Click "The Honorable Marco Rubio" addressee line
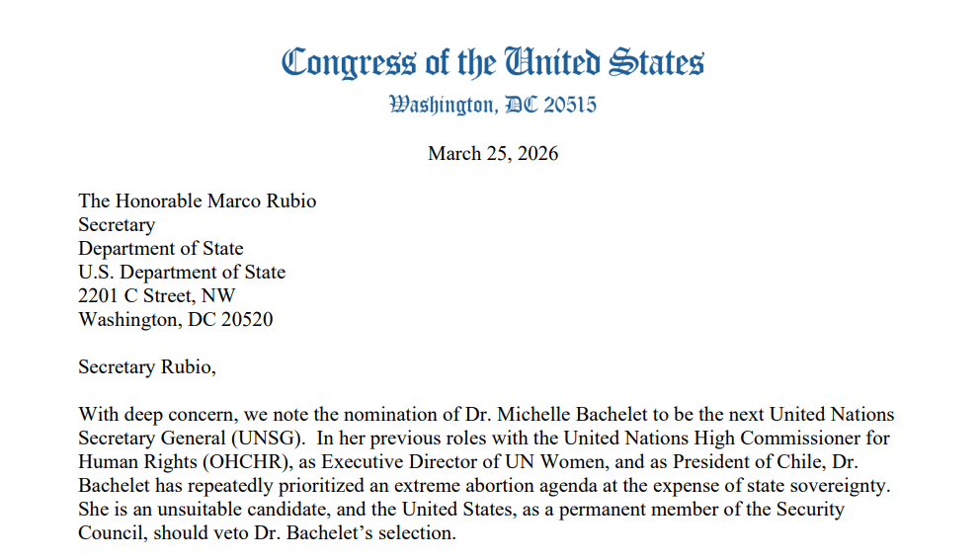This screenshot has width=980, height=560. 198,201
